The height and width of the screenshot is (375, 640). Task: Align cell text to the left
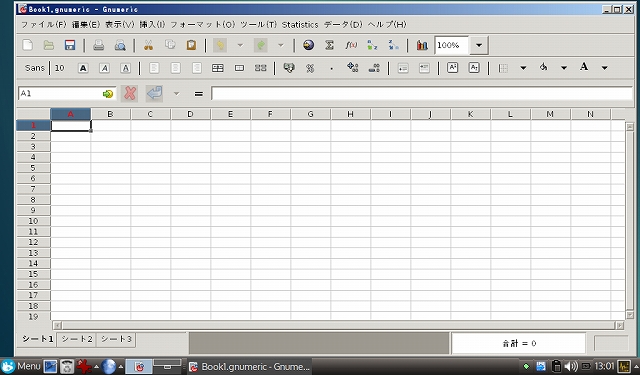tap(154, 68)
